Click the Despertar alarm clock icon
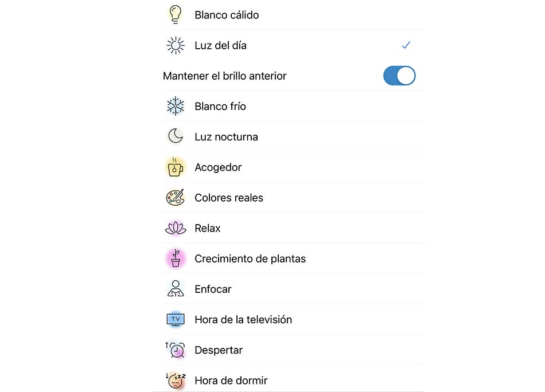545x392 pixels. (x=176, y=350)
